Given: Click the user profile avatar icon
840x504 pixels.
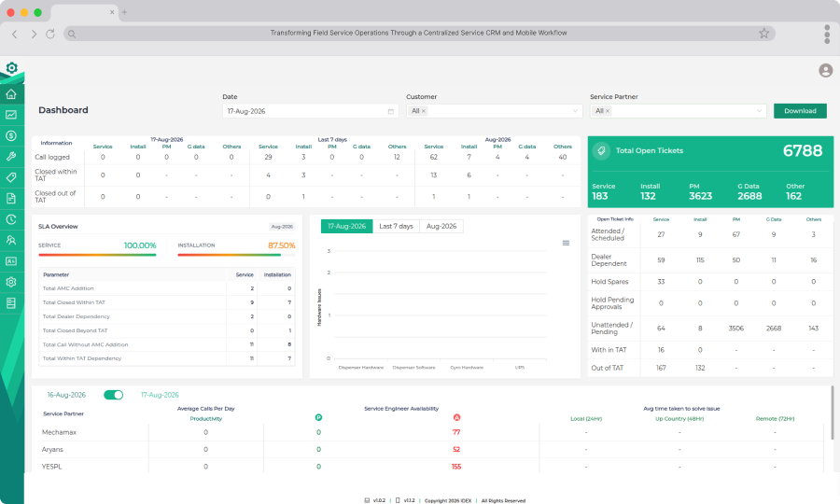Looking at the screenshot, I should pos(826,70).
